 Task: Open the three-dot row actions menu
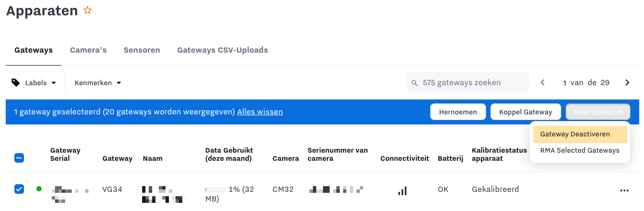click(x=624, y=190)
